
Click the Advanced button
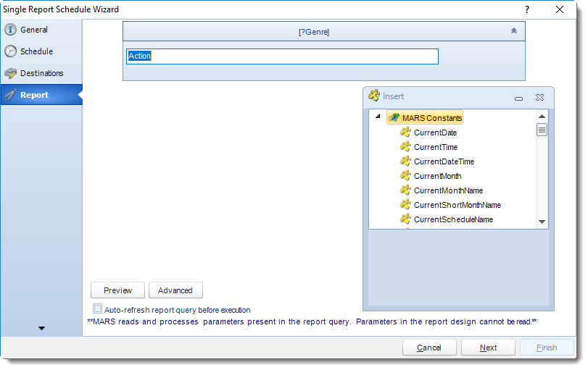pyautogui.click(x=175, y=290)
